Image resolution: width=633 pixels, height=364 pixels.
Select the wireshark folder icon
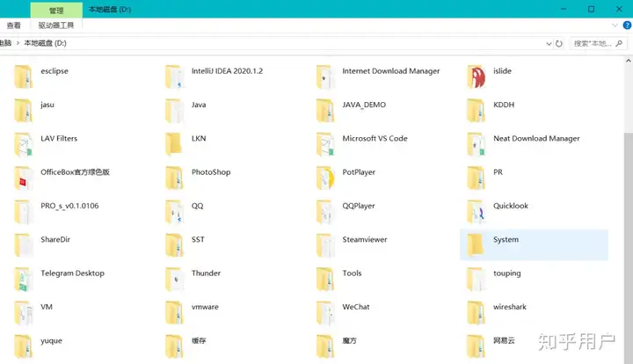tap(477, 313)
